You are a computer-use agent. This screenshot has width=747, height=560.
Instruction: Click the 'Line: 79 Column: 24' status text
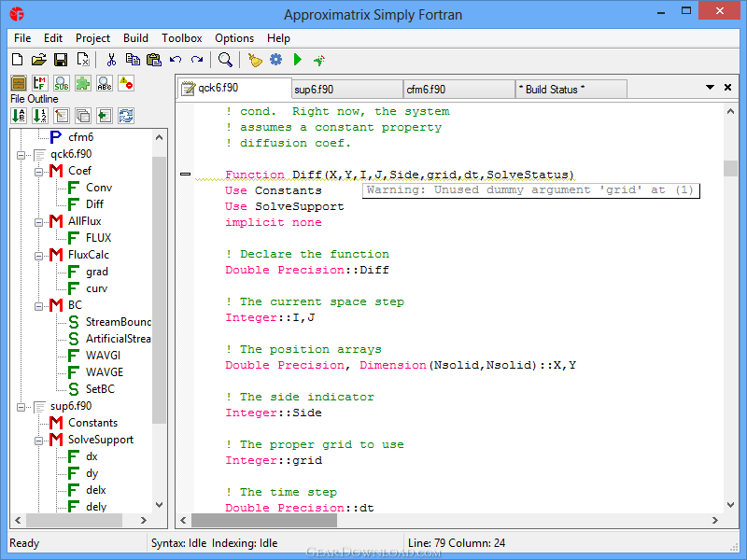457,543
